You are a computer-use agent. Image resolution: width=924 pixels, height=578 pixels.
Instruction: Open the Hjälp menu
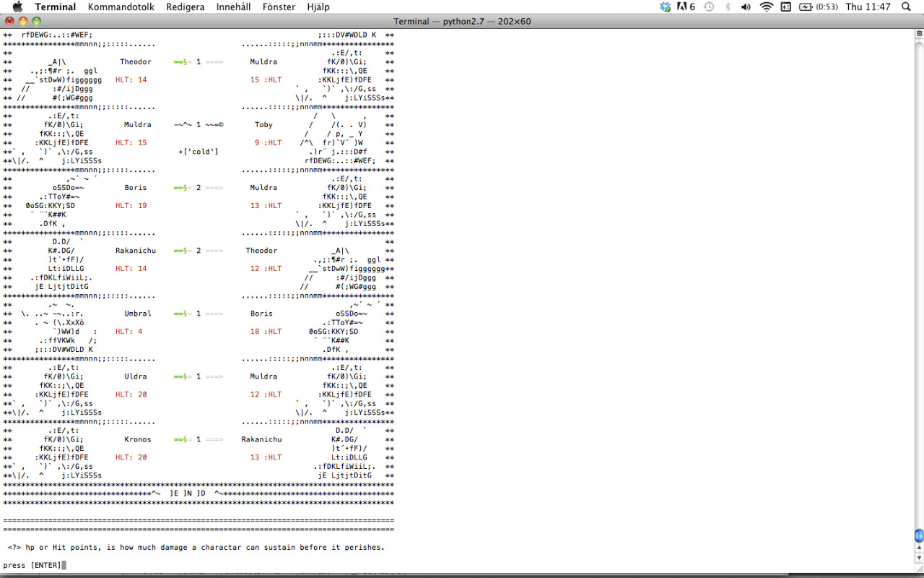click(318, 7)
